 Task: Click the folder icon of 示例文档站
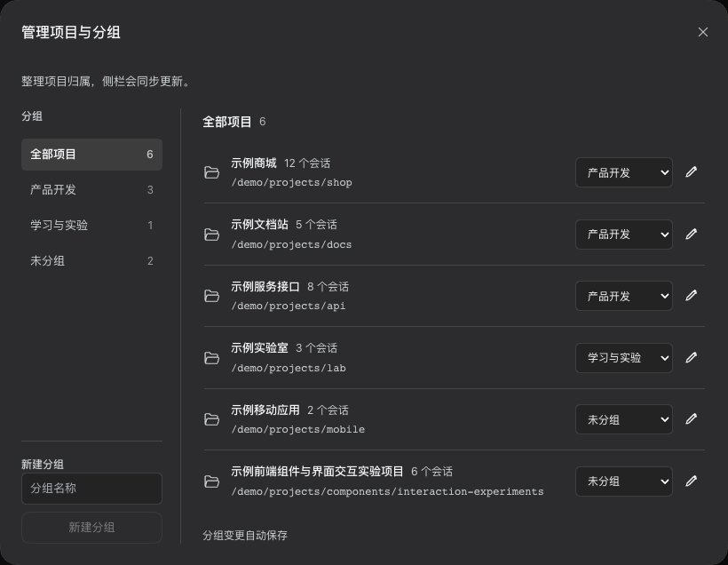click(211, 235)
